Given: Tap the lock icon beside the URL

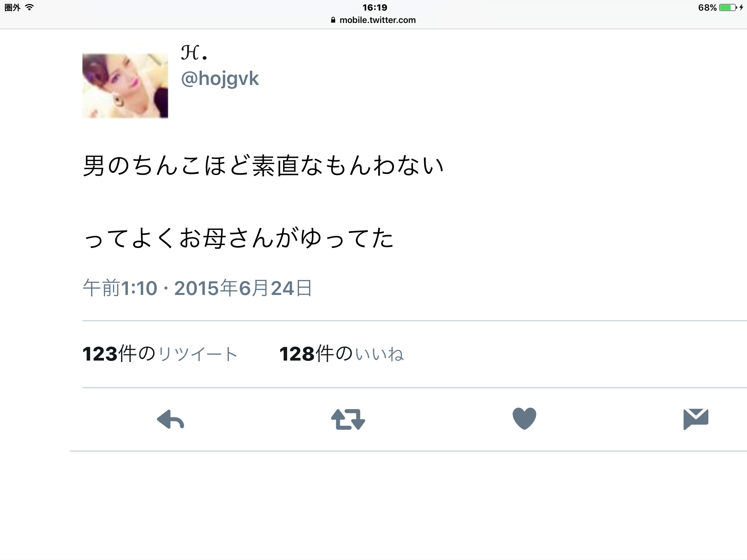Looking at the screenshot, I should coord(333,20).
